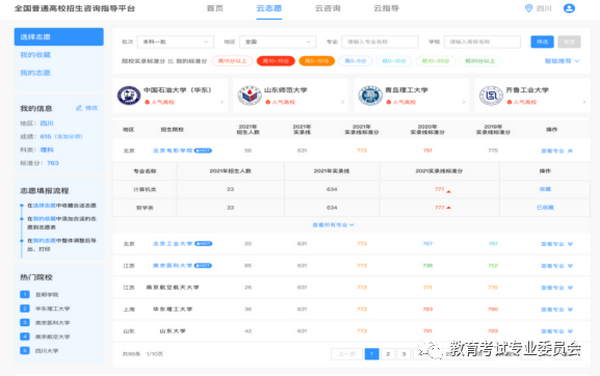Open the 批次 dropdown showing 本科一批

click(175, 42)
